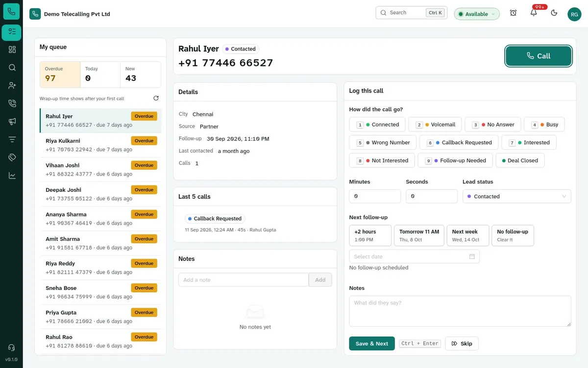The width and height of the screenshot is (588, 368).
Task: Refresh the queue with the reload icon
Action: click(156, 98)
